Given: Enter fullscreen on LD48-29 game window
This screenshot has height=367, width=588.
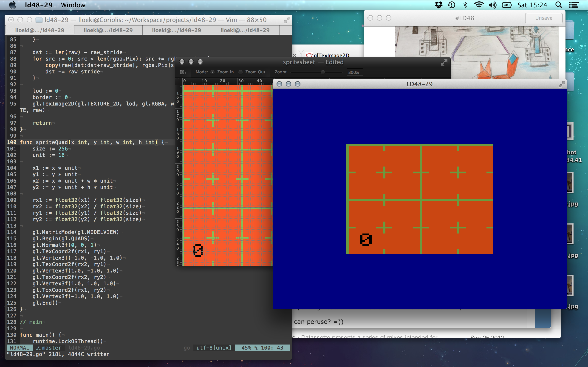Looking at the screenshot, I should point(561,84).
